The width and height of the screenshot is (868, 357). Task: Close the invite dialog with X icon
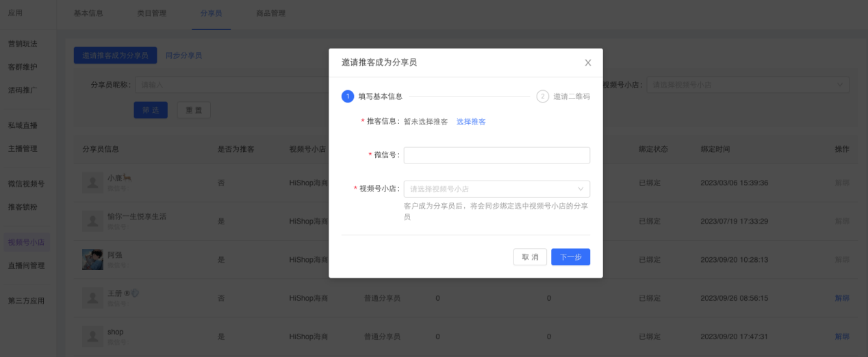click(x=587, y=63)
